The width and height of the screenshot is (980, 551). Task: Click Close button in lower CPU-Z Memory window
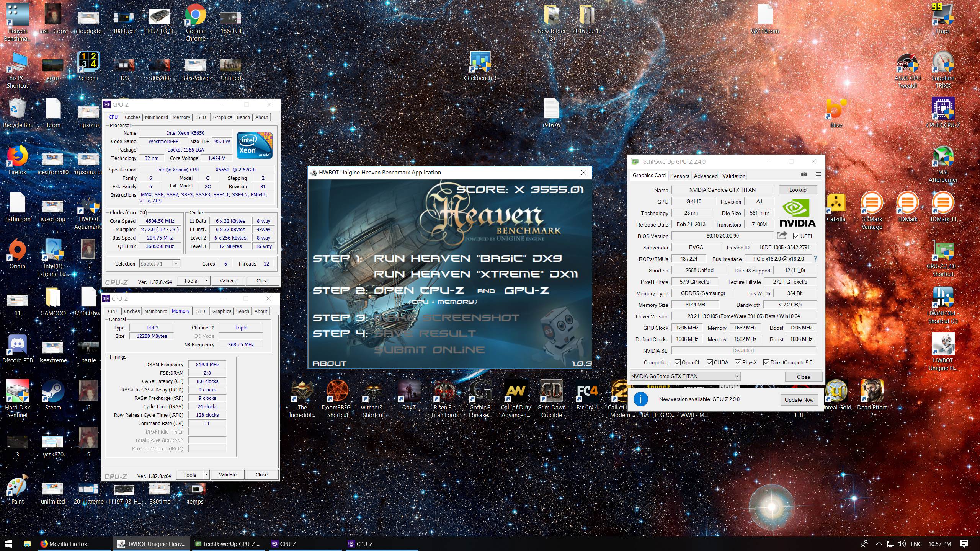pyautogui.click(x=261, y=474)
